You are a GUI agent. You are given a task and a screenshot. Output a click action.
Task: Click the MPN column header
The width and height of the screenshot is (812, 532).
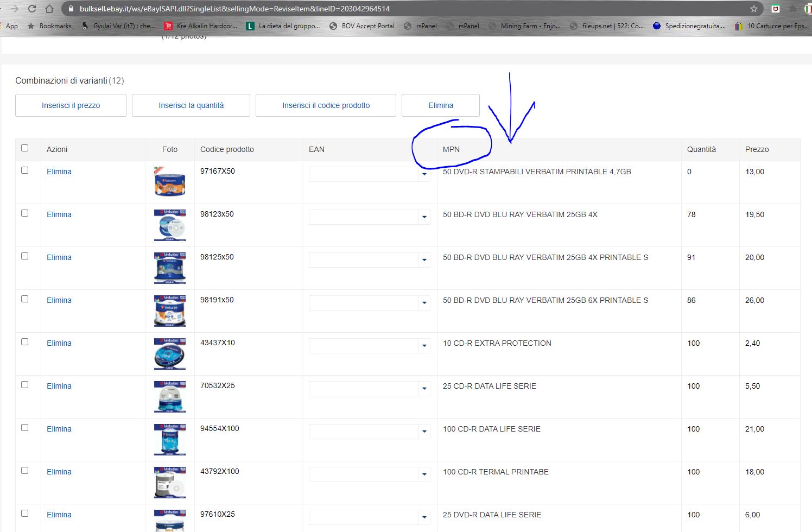451,149
